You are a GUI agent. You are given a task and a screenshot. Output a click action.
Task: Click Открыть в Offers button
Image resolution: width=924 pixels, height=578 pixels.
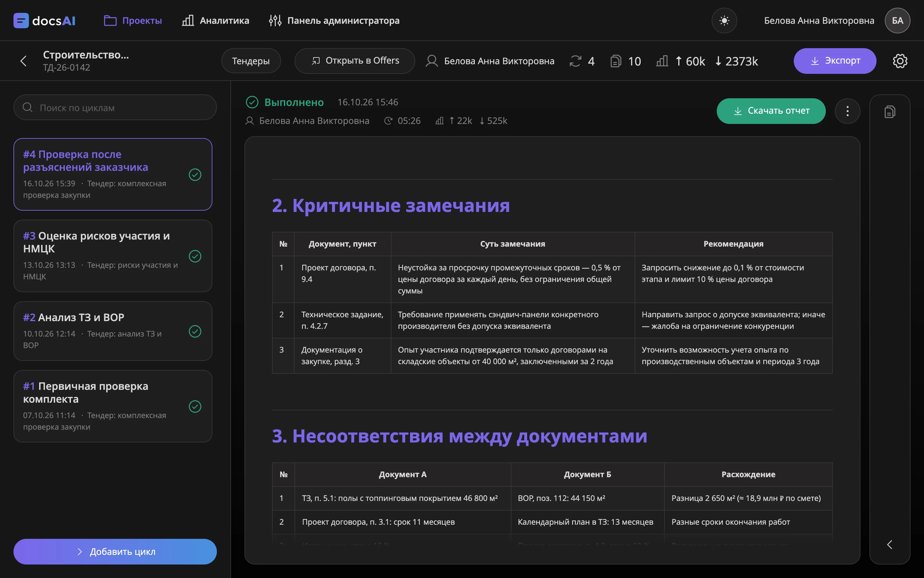(x=355, y=61)
